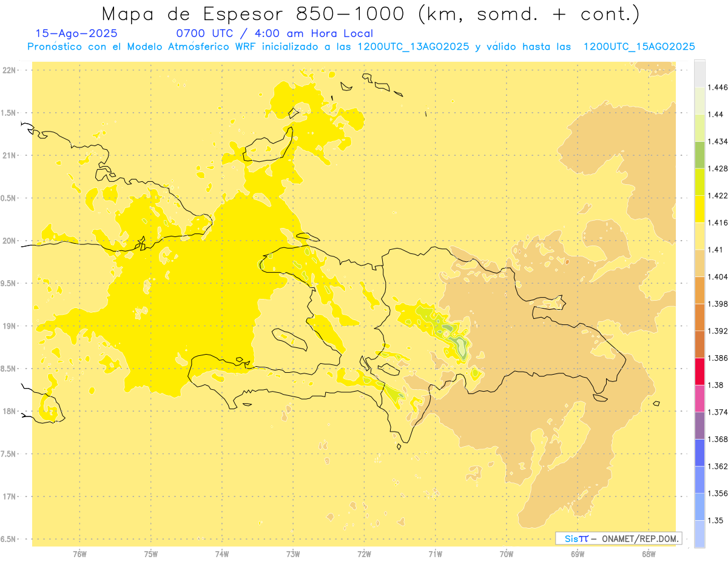Viewport: 728px width, 562px height.
Task: Click the colorbar value '1.446'
Action: click(718, 87)
